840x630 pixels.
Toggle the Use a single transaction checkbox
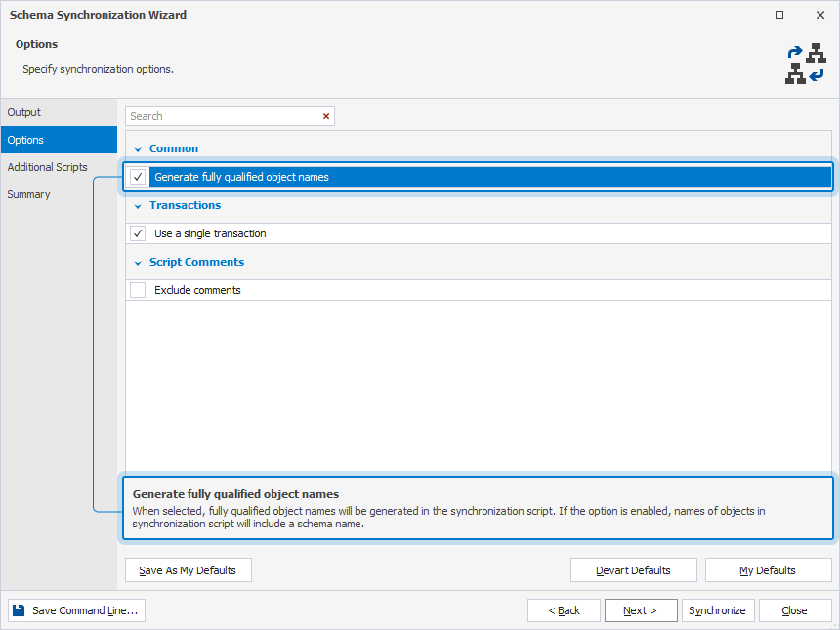[138, 233]
